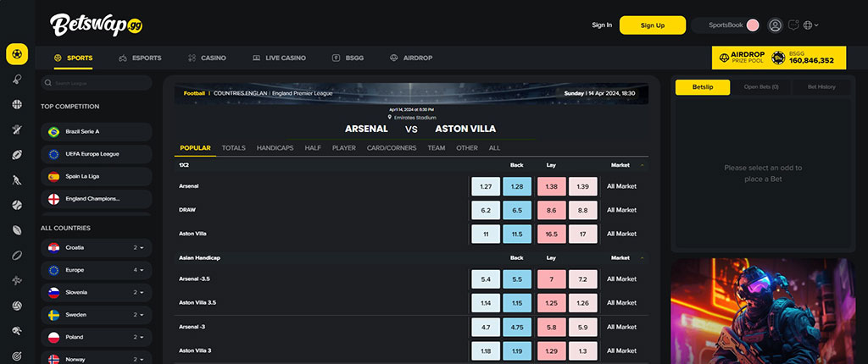Collapse the 1X2 market section
Viewport: 868px width, 364px height.
coord(643,165)
